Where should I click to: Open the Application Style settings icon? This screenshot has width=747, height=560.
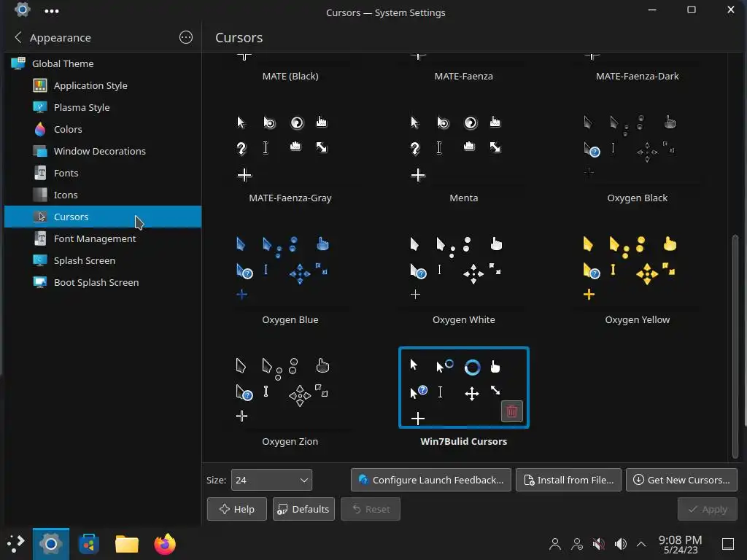coord(40,86)
